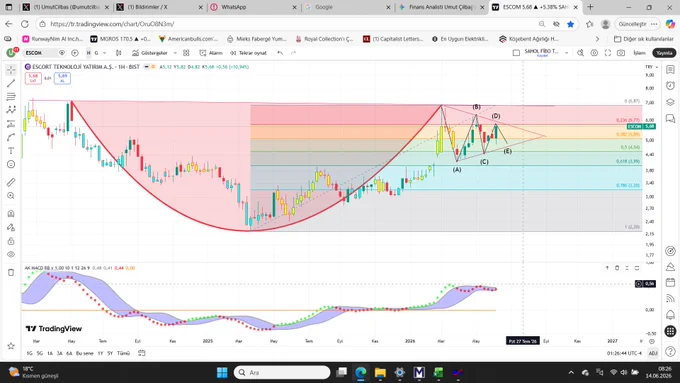Switch chart to fullscreen mode
Viewport: 680px width, 383px height.
pyautogui.click(x=608, y=53)
